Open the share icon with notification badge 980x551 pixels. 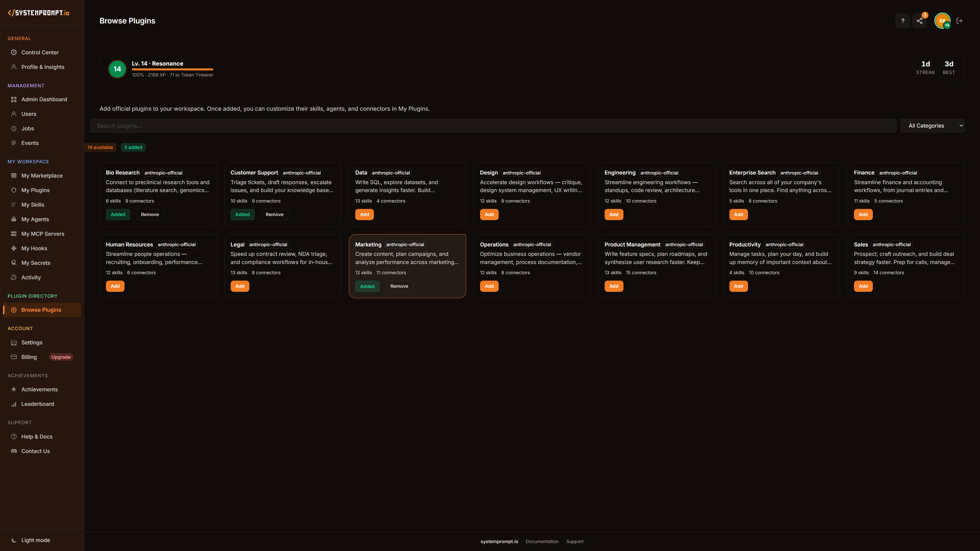click(920, 20)
